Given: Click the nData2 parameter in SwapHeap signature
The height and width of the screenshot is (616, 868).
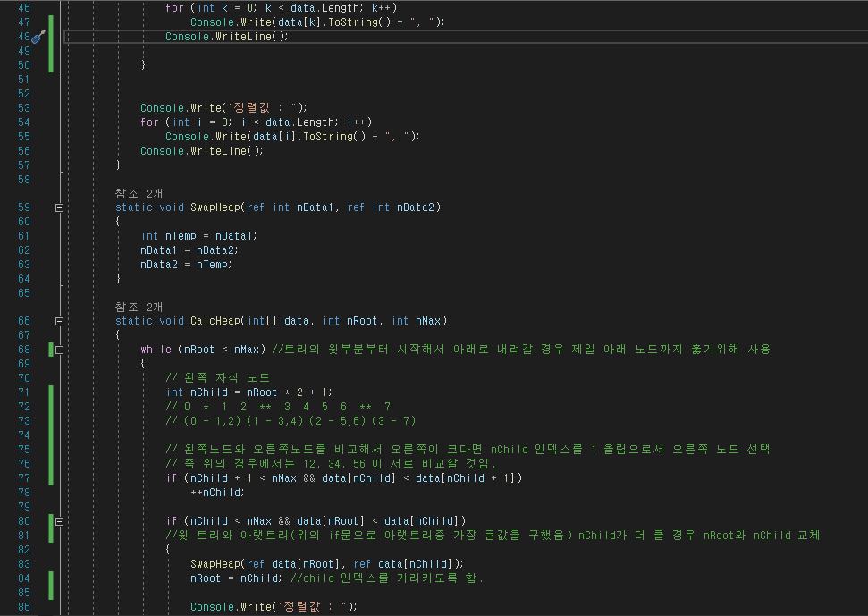Looking at the screenshot, I should (416, 207).
